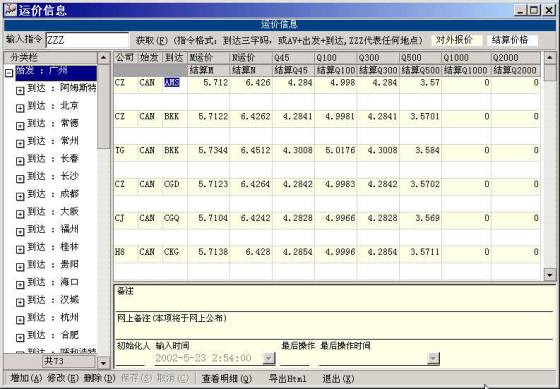Click the 删除(D) button
The image size is (560, 389).
pyautogui.click(x=100, y=378)
